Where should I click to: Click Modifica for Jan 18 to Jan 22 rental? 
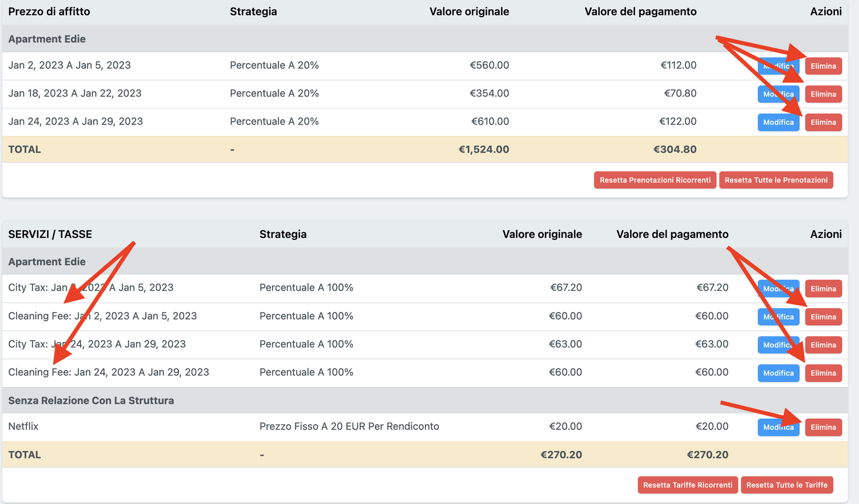[778, 94]
